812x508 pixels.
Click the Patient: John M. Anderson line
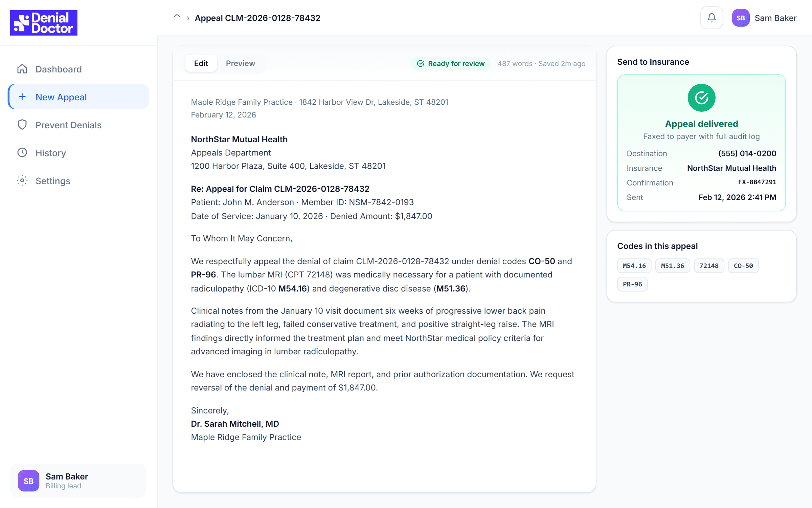tap(302, 202)
